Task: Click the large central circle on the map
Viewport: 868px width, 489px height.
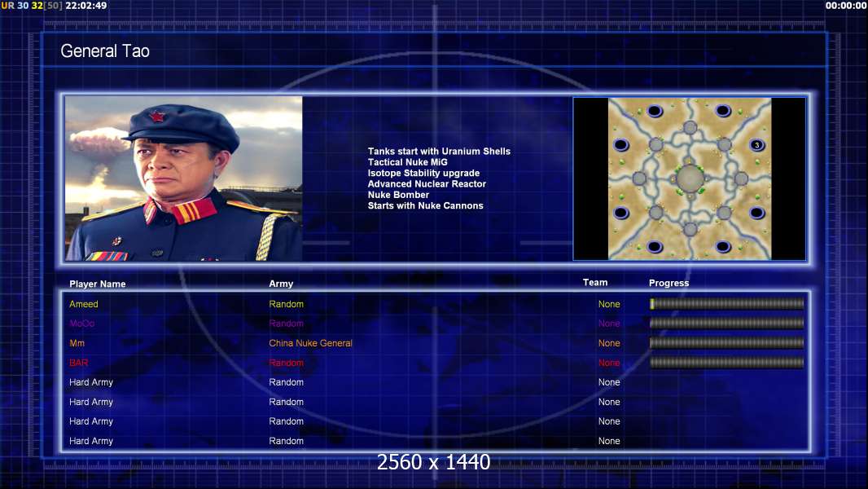Action: click(x=690, y=178)
